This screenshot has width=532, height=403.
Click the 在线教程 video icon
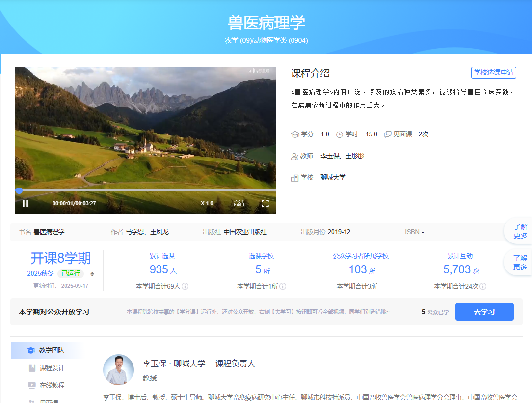tap(31, 385)
